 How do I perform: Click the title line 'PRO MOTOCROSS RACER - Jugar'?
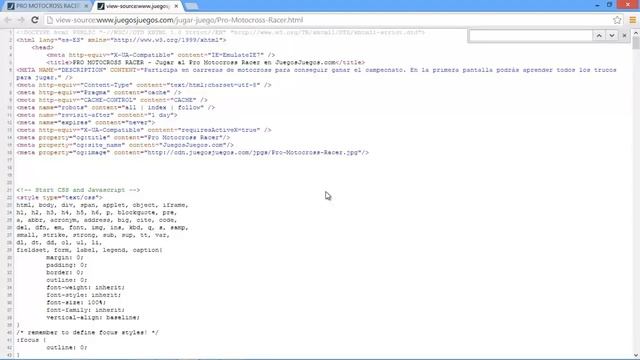tap(205, 62)
